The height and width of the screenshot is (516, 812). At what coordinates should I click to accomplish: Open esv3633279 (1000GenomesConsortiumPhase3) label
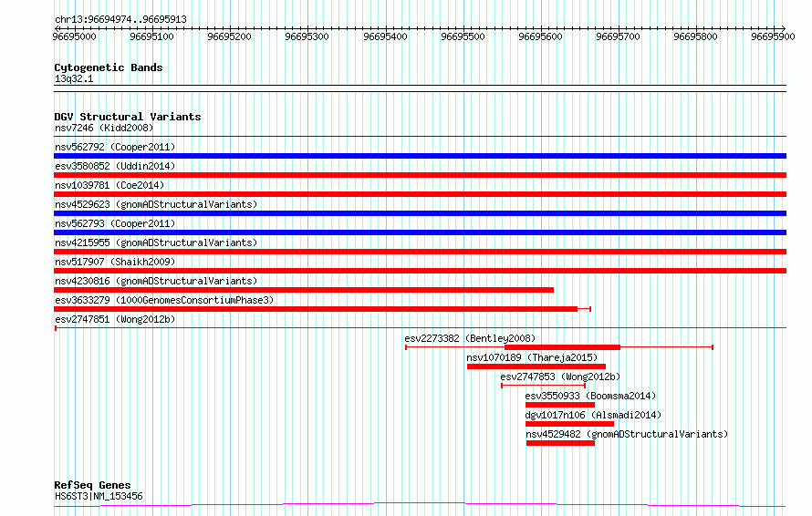(164, 300)
